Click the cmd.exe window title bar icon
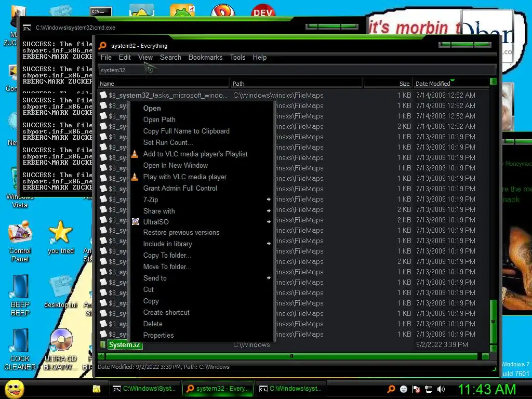The width and height of the screenshot is (532, 399). tap(27, 28)
